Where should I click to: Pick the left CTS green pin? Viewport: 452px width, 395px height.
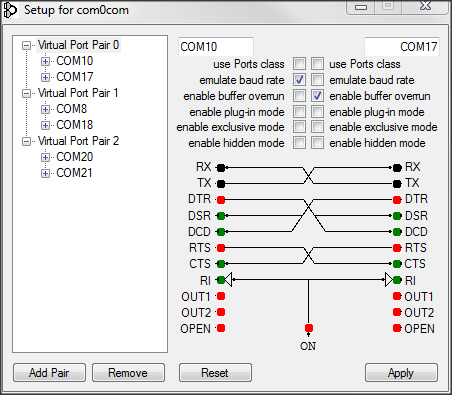[221, 264]
